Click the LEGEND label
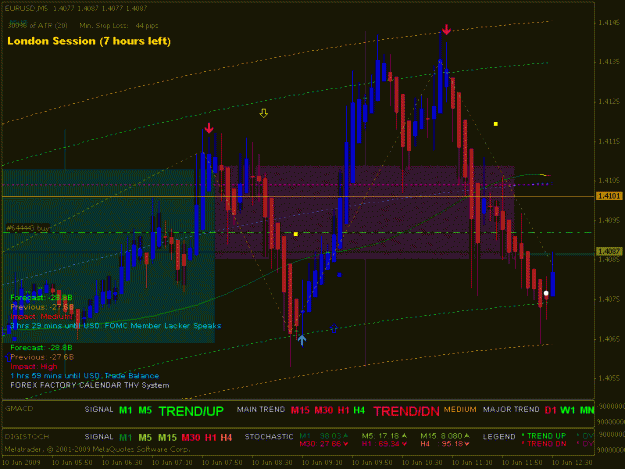The width and height of the screenshot is (625, 469). [499, 437]
